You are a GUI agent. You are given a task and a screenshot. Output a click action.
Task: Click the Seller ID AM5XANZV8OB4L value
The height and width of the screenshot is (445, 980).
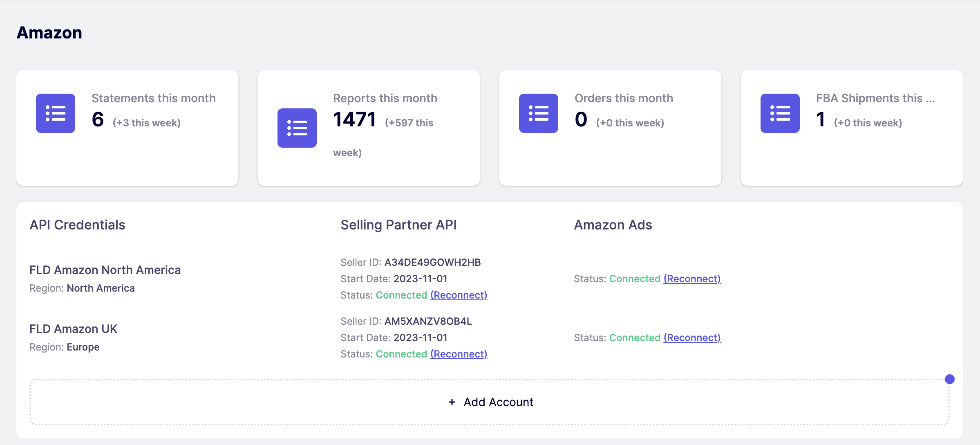[x=428, y=321]
